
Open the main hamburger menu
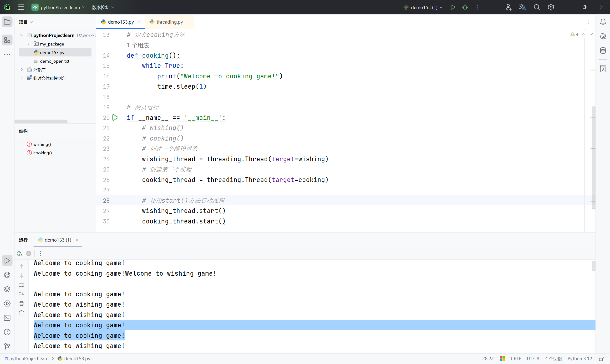[21, 7]
